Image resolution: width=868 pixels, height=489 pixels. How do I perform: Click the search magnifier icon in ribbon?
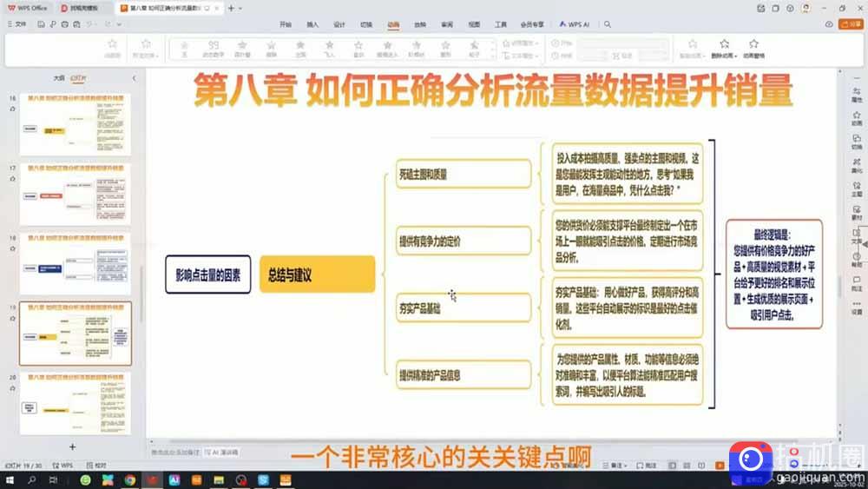click(608, 24)
